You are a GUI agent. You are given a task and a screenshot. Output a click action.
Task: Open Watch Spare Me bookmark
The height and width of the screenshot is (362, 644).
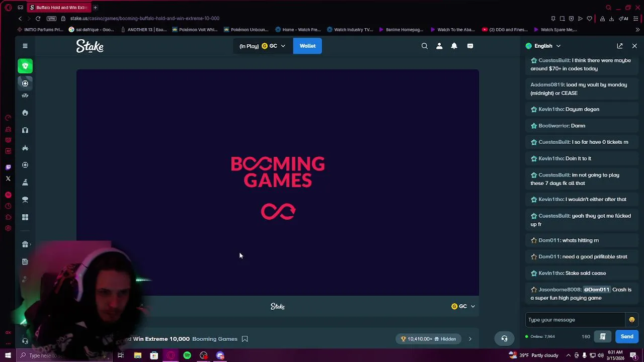pos(555,30)
